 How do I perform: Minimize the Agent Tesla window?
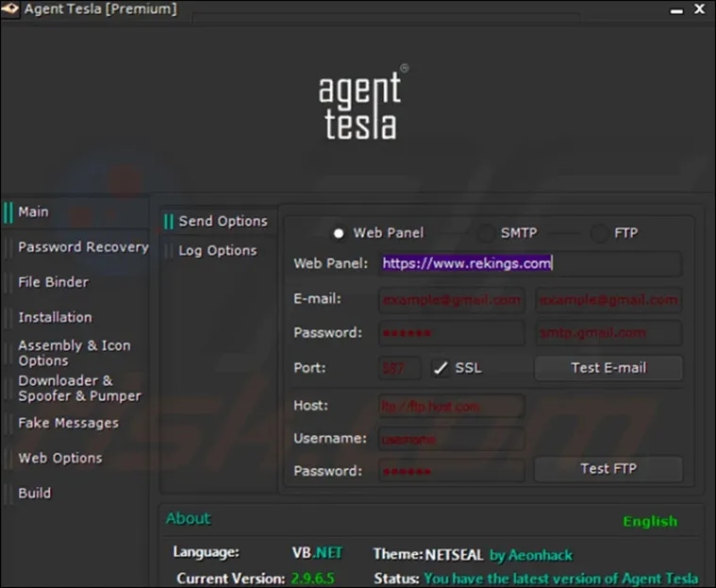(x=676, y=10)
